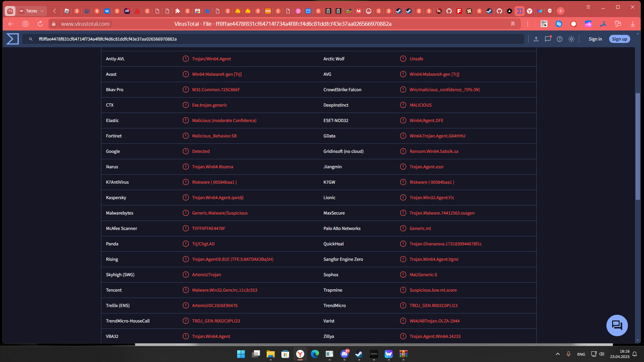Open the help question mark icon
Screen dimensions: 644x362
pyautogui.click(x=559, y=39)
